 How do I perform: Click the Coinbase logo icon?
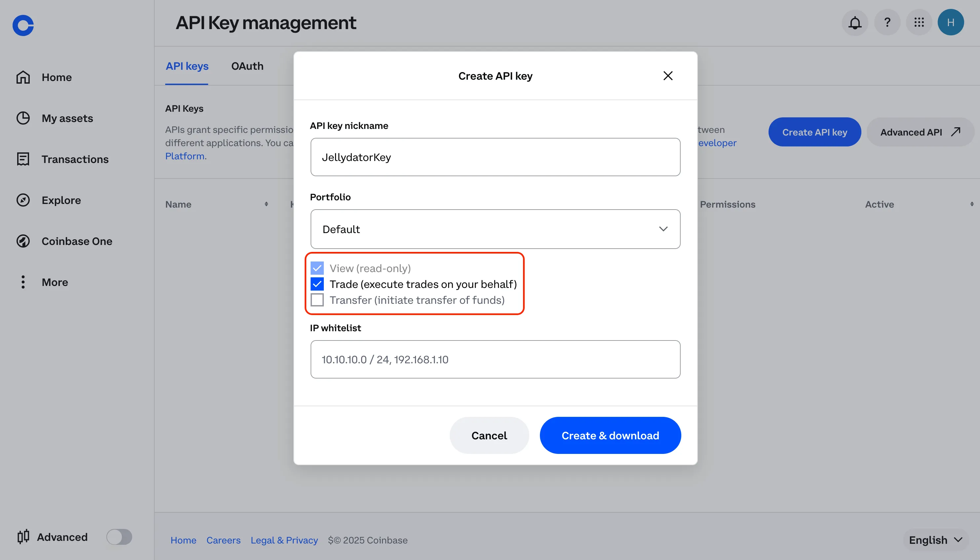point(23,25)
